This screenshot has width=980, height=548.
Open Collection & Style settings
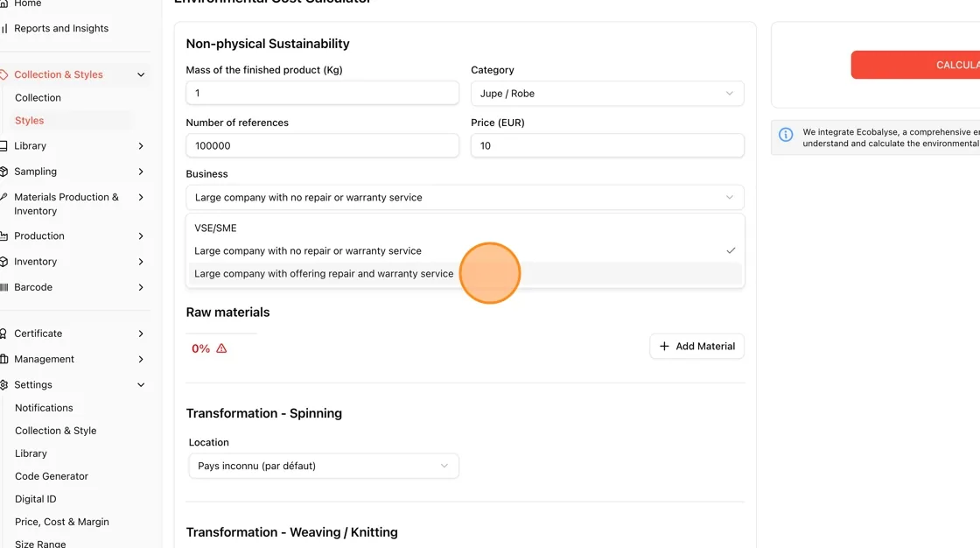coord(56,431)
